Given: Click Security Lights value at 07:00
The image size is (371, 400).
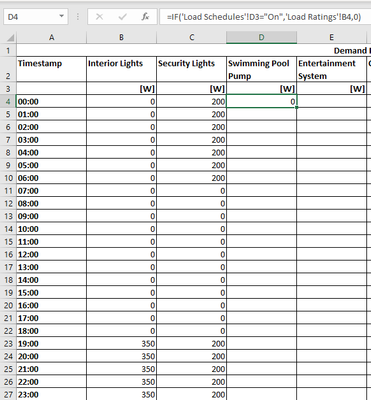Looking at the screenshot, I should (x=191, y=191).
